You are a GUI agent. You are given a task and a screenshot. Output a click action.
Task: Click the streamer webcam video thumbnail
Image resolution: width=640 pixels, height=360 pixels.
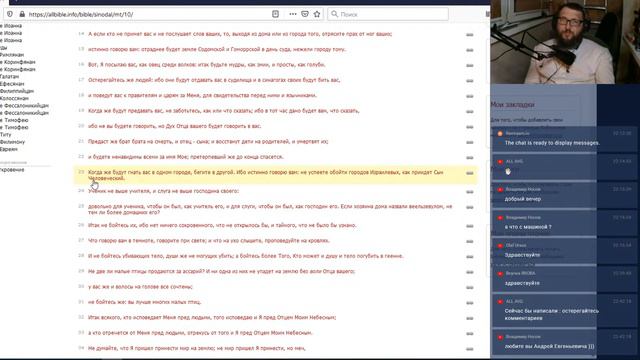tap(565, 42)
